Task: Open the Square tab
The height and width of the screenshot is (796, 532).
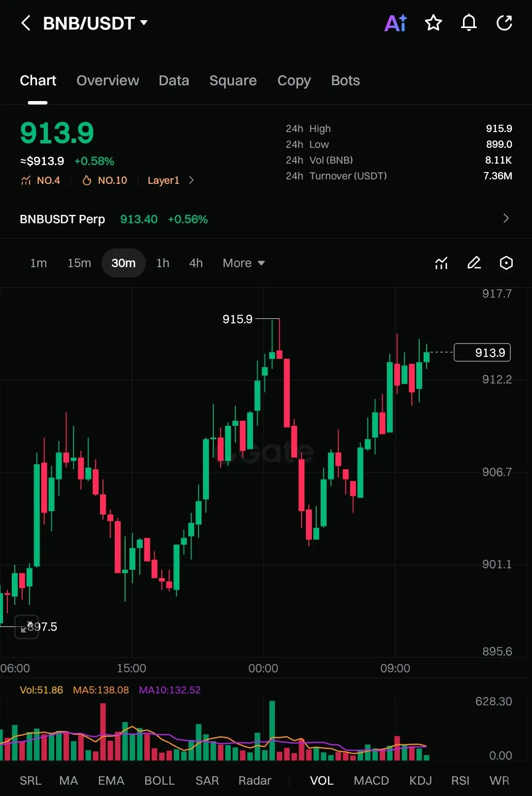Action: point(233,80)
